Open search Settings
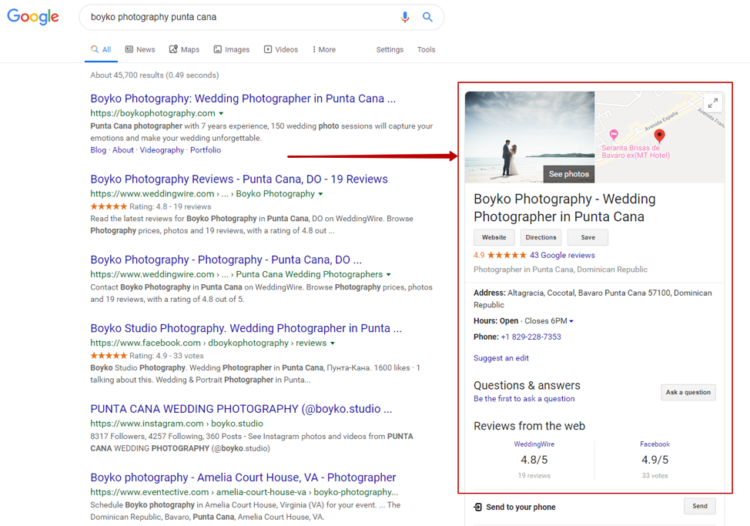Viewport: 750px width, 526px height. [x=389, y=49]
